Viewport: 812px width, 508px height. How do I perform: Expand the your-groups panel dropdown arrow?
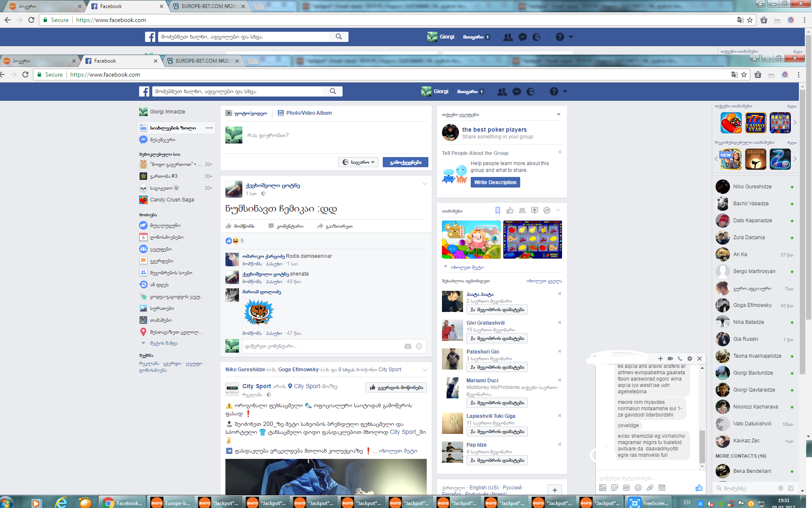coord(558,115)
